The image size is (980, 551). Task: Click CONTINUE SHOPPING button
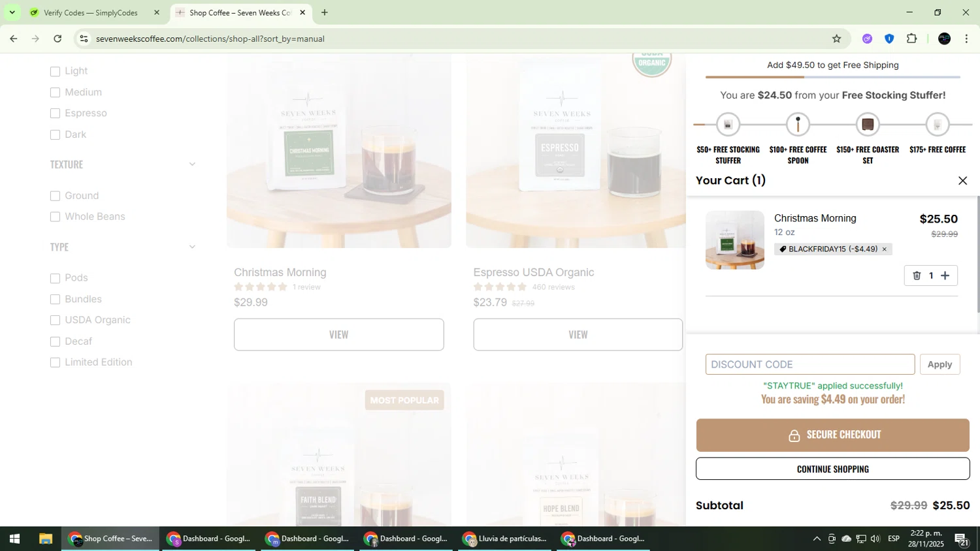pos(832,469)
